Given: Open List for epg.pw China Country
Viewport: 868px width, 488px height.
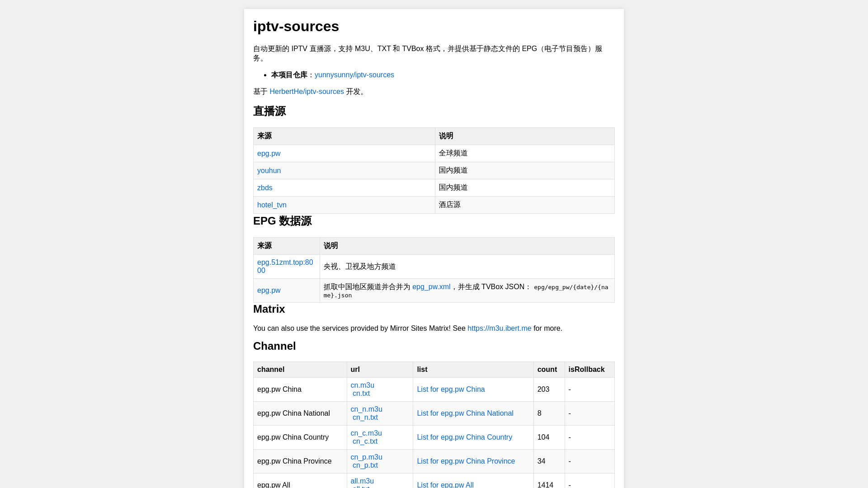Looking at the screenshot, I should pos(464,437).
